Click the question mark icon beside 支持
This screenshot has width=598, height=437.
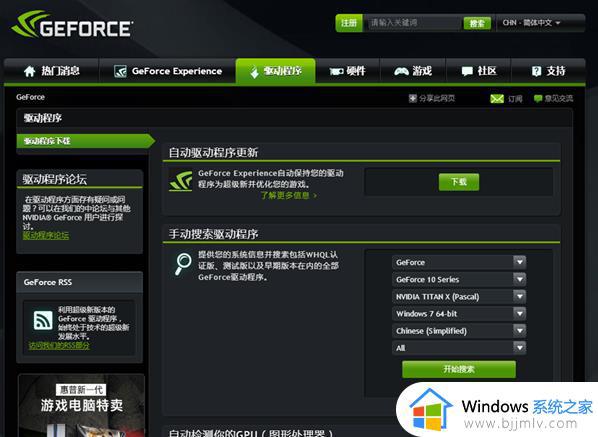point(536,71)
